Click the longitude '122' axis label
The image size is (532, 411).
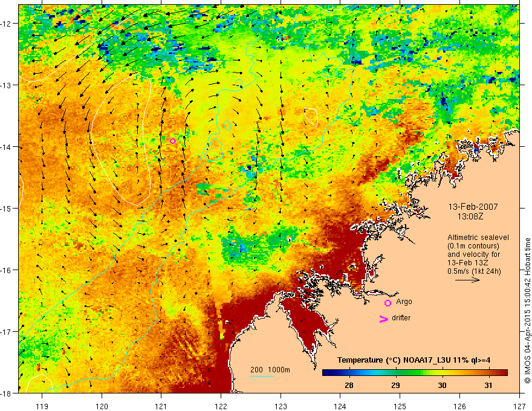point(221,406)
